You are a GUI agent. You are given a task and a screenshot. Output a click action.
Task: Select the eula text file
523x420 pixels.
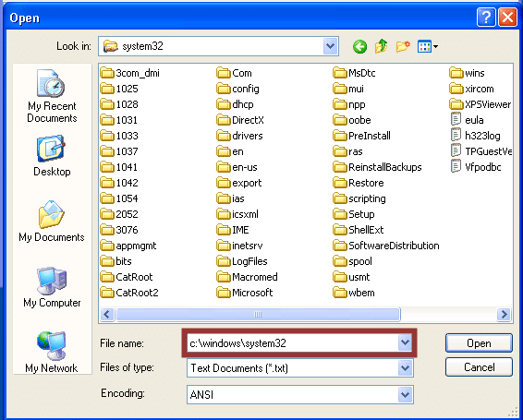click(468, 120)
